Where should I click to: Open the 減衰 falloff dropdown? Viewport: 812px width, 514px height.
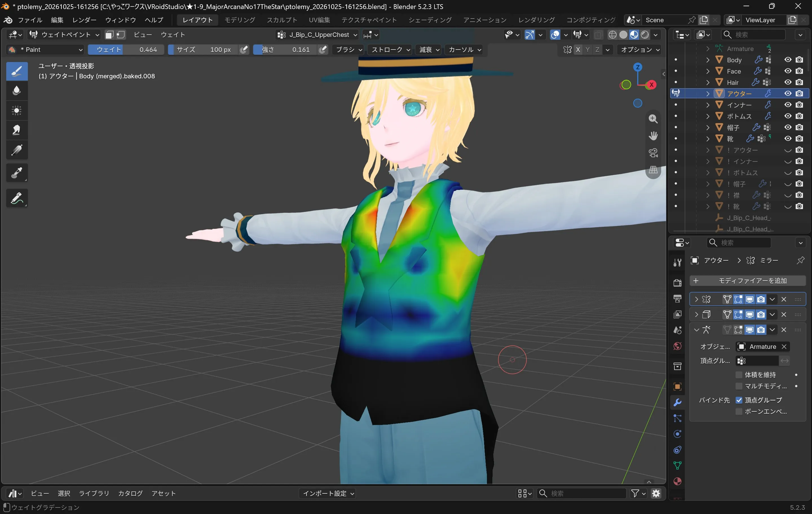coord(429,50)
